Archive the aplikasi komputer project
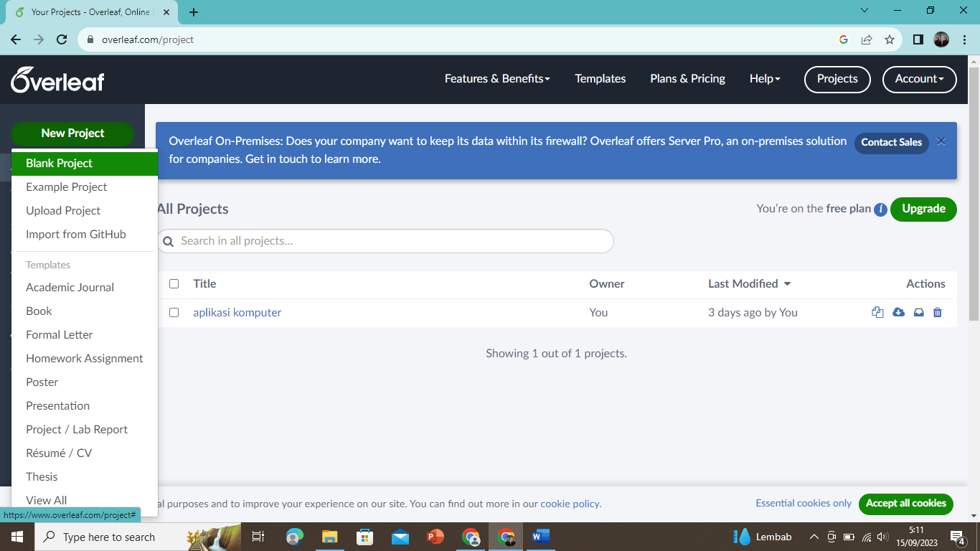The image size is (980, 551). [x=918, y=312]
